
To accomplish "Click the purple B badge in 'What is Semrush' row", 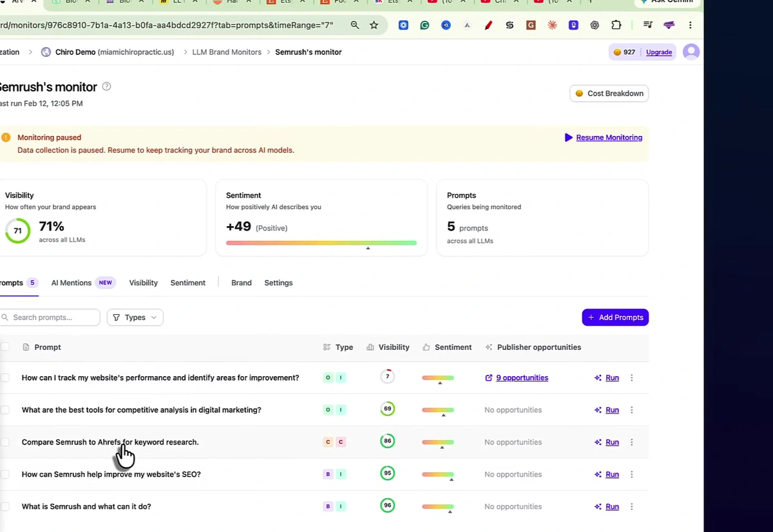I will (328, 507).
